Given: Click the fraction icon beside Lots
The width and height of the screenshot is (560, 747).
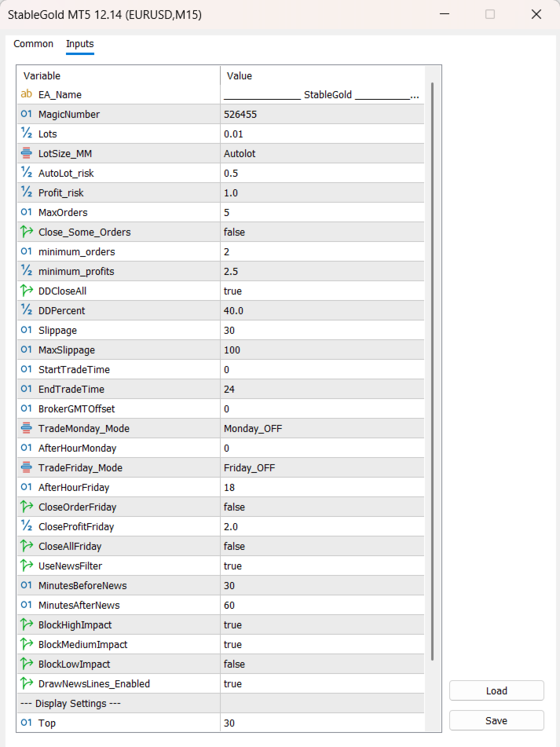Looking at the screenshot, I should 27,134.
